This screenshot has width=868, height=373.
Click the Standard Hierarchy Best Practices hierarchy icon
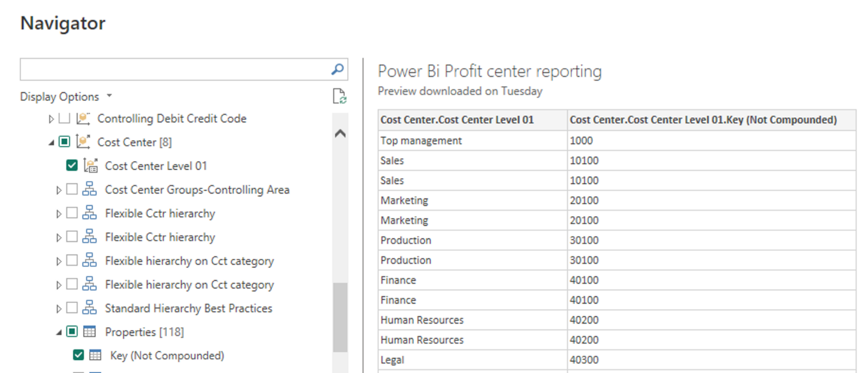point(89,308)
